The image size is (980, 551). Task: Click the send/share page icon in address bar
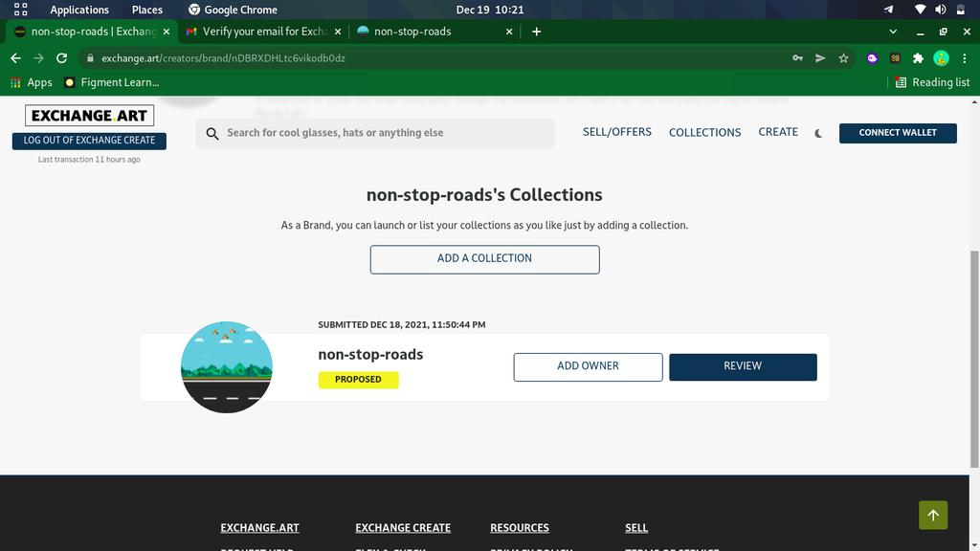820,58
